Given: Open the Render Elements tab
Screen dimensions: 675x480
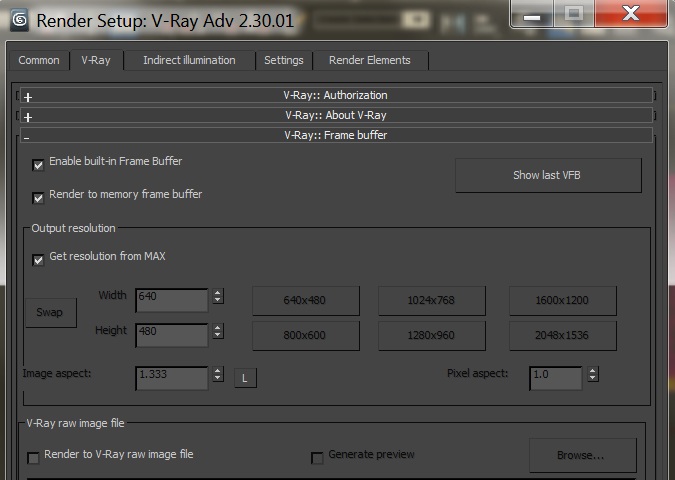Looking at the screenshot, I should [x=370, y=60].
